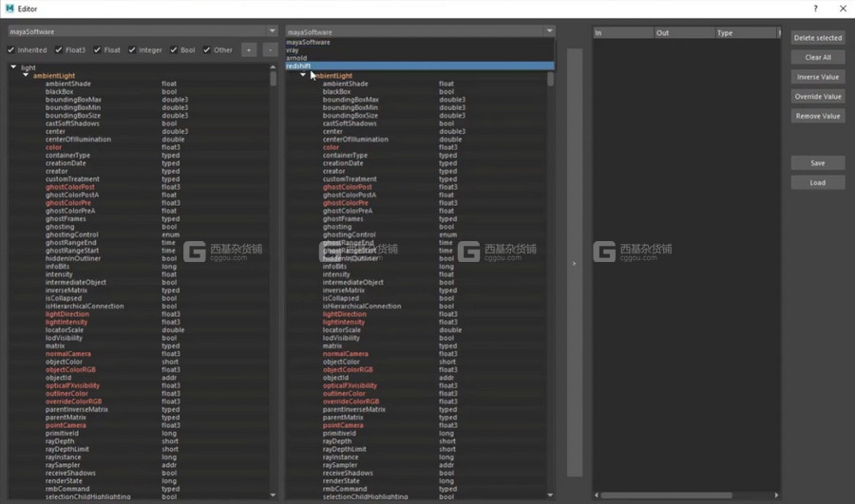Viewport: 855px width, 504px height.
Task: Select objectColorRGB in the left panel
Action: [x=70, y=369]
